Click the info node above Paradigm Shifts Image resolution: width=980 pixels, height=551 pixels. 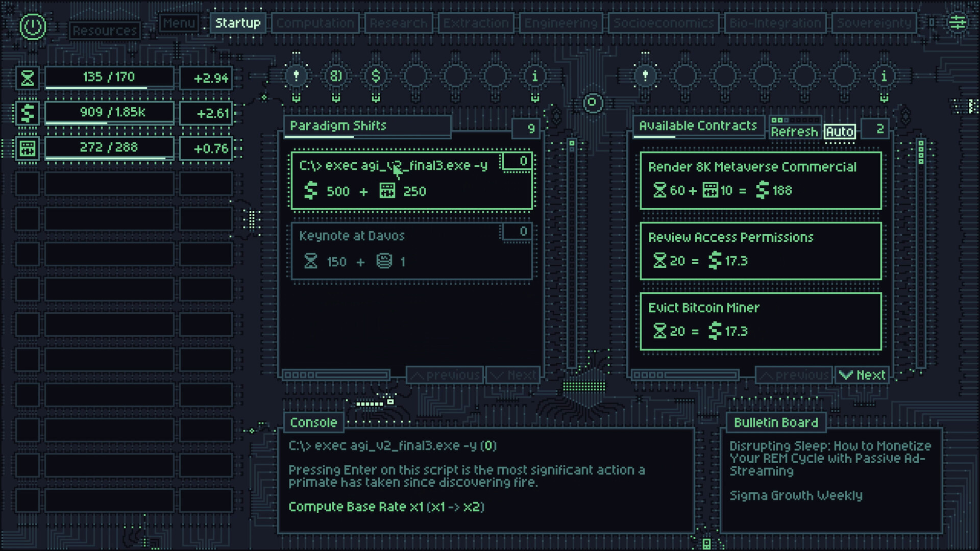[x=535, y=76]
